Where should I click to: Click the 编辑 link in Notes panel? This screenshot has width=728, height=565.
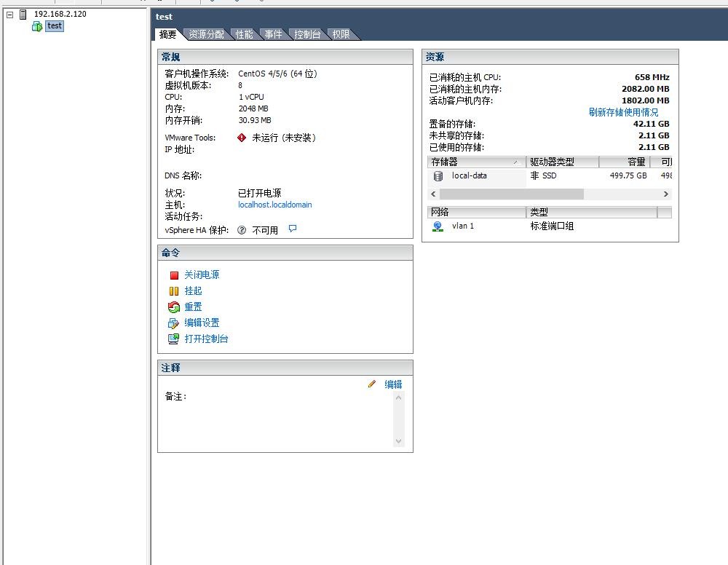(393, 384)
